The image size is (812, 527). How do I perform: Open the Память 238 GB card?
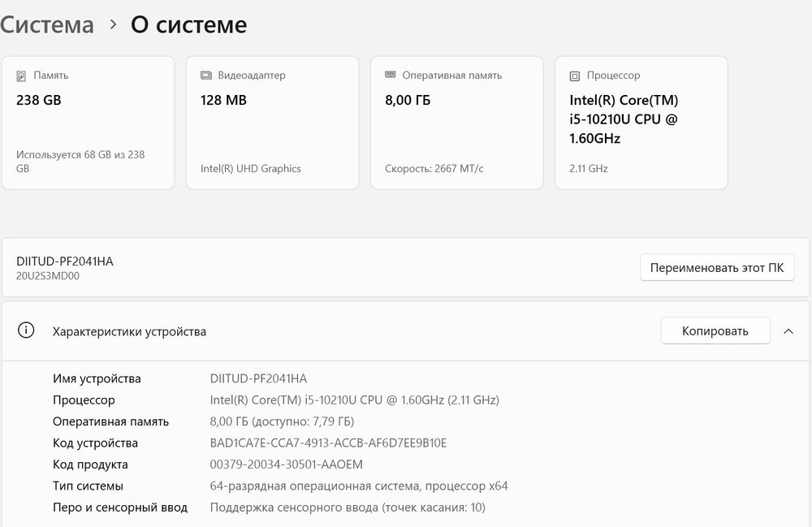pos(88,123)
